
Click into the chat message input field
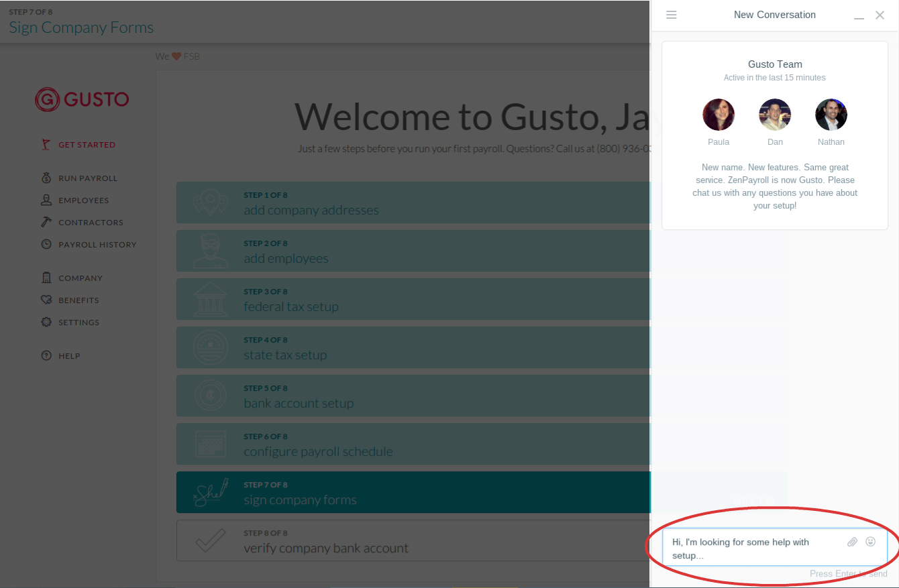point(775,548)
